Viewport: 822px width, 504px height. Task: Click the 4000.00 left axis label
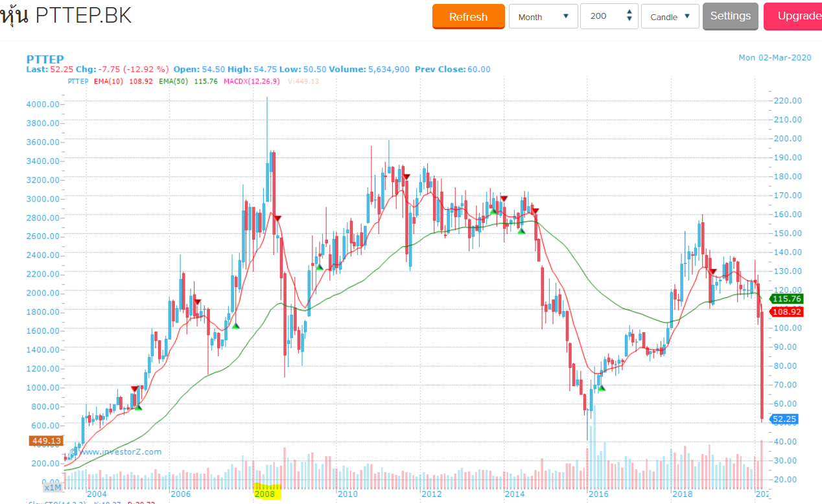tap(43, 104)
